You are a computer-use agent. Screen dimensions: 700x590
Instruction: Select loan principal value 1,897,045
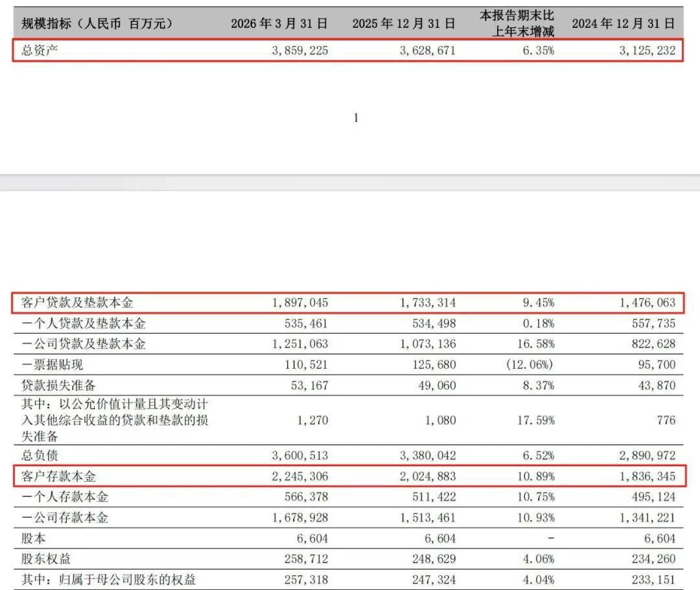pyautogui.click(x=300, y=303)
